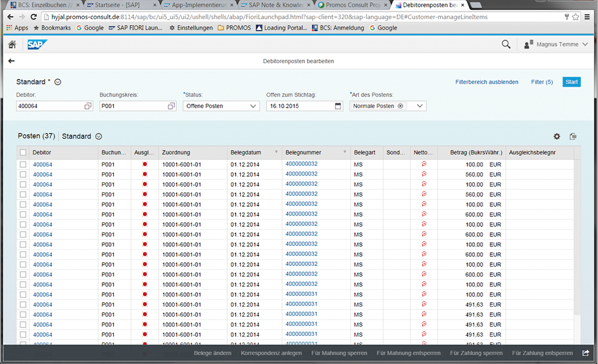Open table settings gear icon
598x364 pixels.
click(x=557, y=136)
